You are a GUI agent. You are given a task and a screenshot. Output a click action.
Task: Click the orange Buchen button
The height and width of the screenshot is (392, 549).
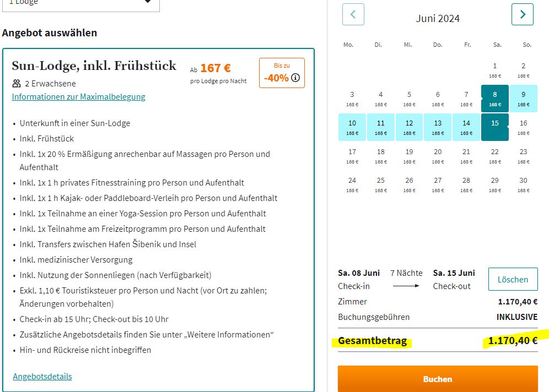(x=438, y=379)
